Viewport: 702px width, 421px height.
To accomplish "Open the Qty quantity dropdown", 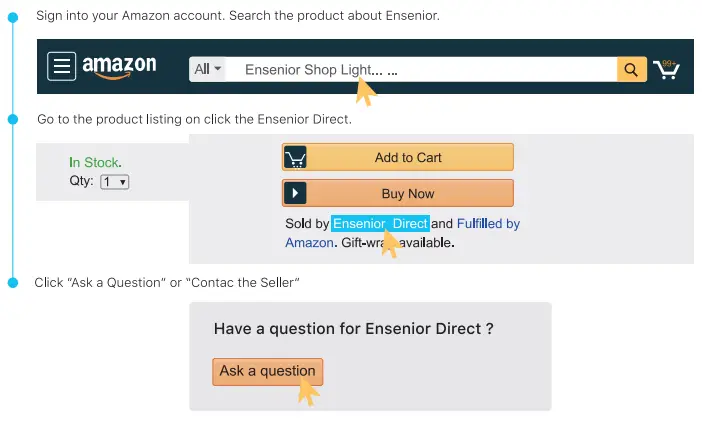I will [114, 182].
